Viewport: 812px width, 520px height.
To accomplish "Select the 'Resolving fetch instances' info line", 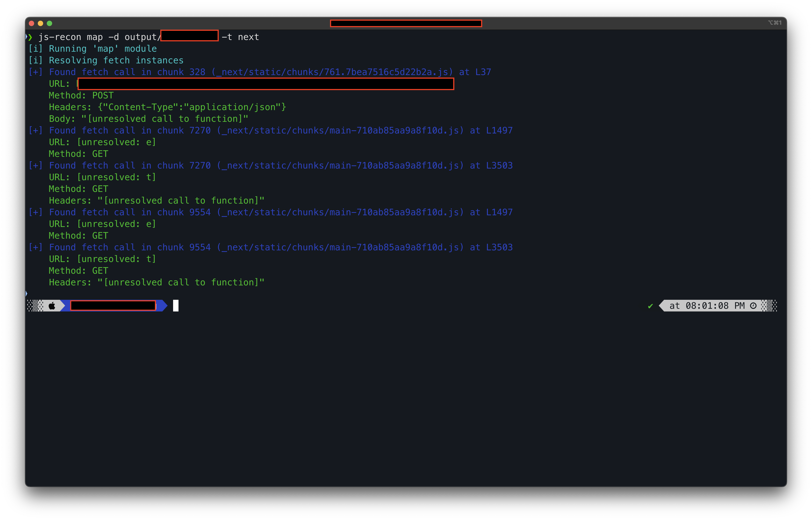I will (106, 60).
